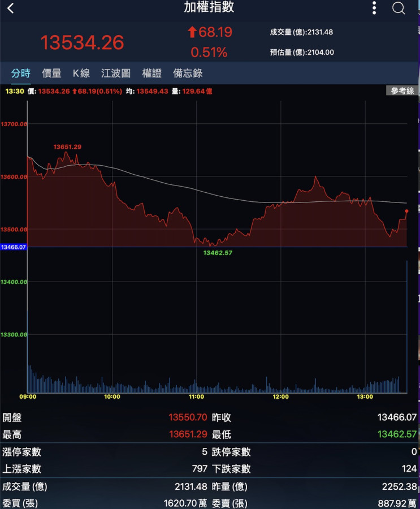This screenshot has height=509, width=420.
Task: Click the 13:30 time label
Action: click(15, 91)
